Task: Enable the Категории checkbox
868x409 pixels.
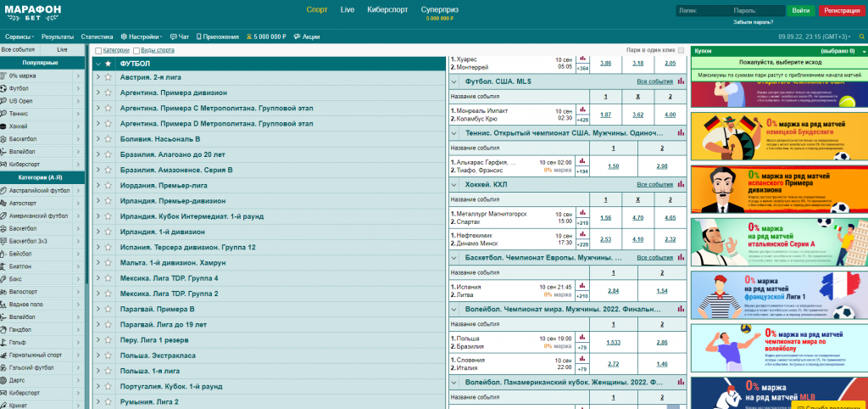Action: pos(99,51)
